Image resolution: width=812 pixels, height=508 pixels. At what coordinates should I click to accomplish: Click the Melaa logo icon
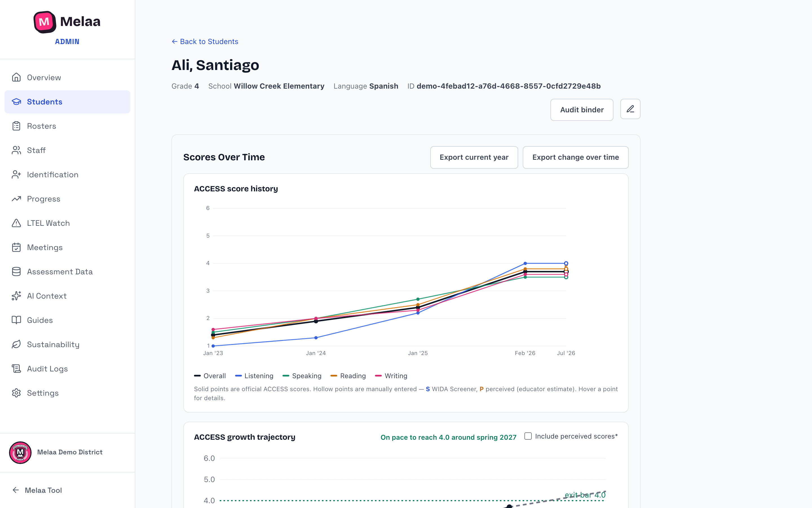click(x=45, y=22)
